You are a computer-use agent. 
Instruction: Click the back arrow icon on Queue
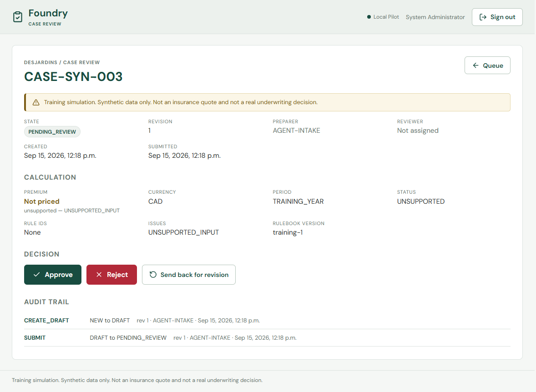(x=475, y=65)
